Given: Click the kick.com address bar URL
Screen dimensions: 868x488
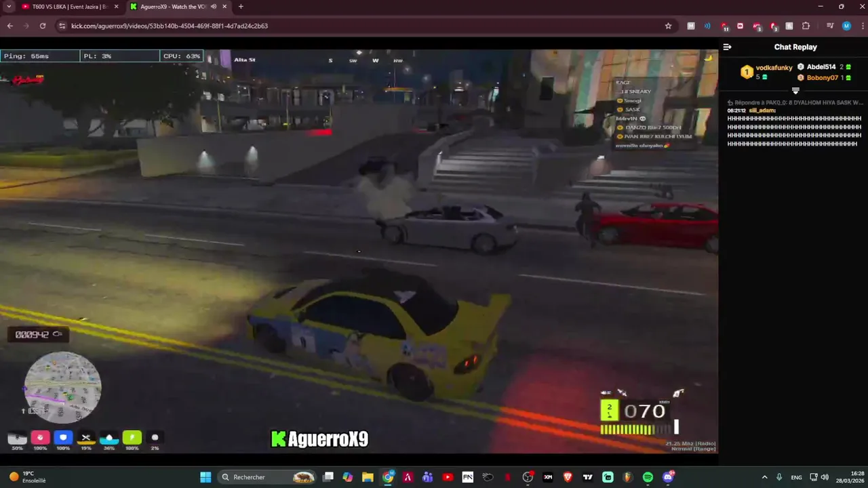Looking at the screenshot, I should tap(170, 26).
